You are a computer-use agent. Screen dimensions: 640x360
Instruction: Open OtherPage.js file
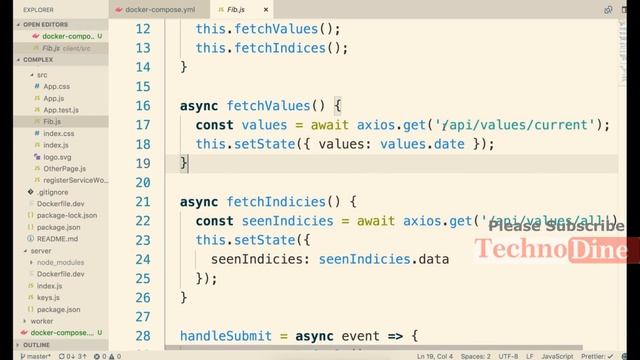[x=64, y=169]
